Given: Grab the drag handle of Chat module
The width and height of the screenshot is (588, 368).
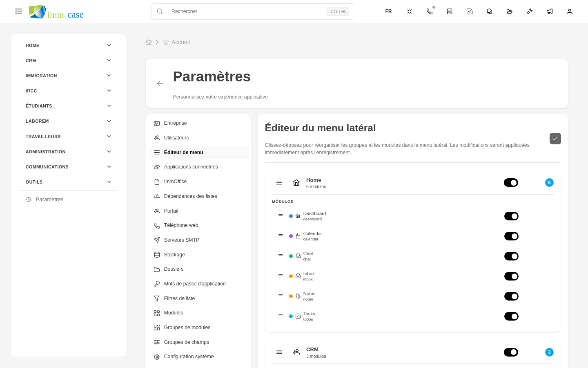Looking at the screenshot, I should click(x=281, y=256).
